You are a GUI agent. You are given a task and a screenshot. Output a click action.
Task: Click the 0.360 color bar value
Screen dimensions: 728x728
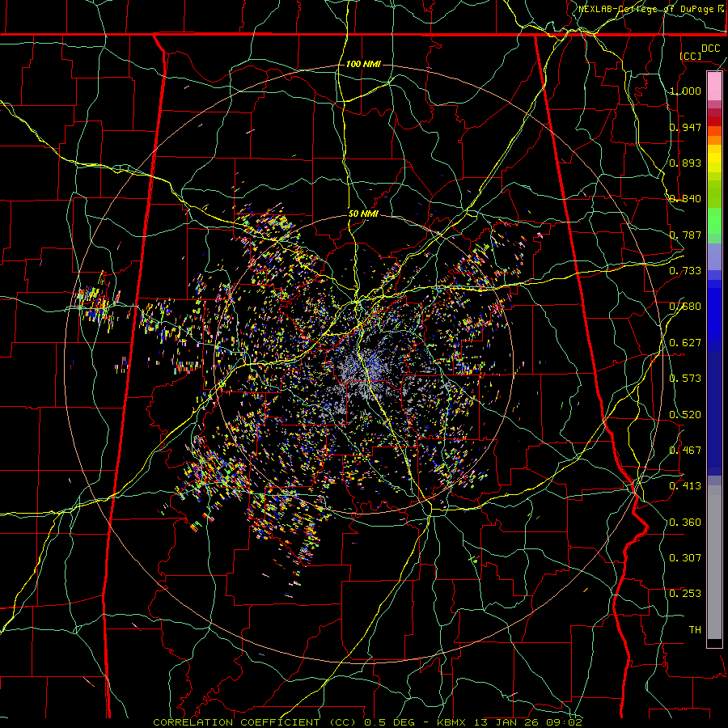click(x=685, y=523)
